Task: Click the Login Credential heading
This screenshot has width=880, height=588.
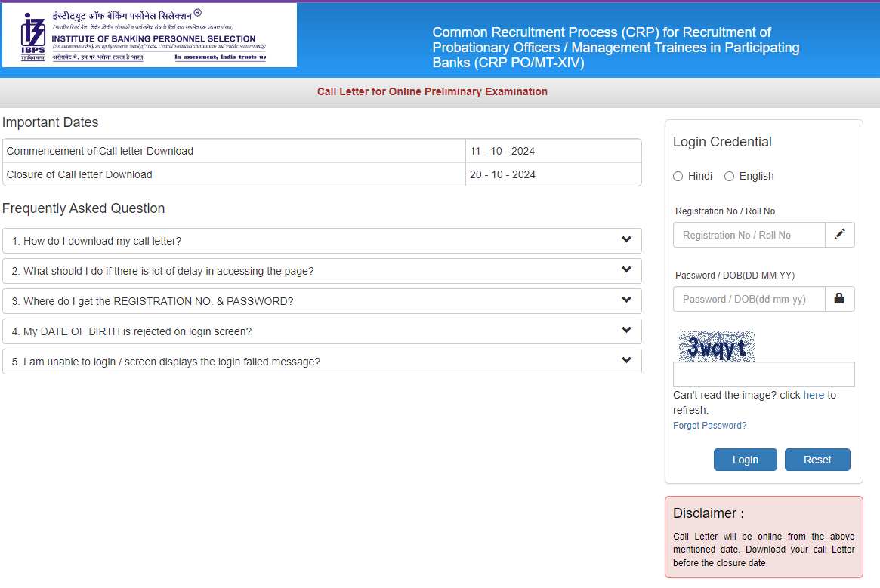Action: pyautogui.click(x=722, y=142)
